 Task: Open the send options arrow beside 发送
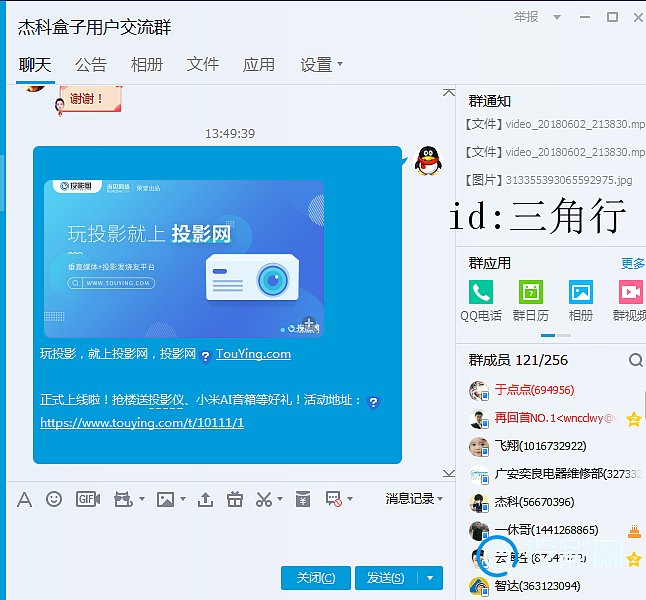click(x=430, y=578)
